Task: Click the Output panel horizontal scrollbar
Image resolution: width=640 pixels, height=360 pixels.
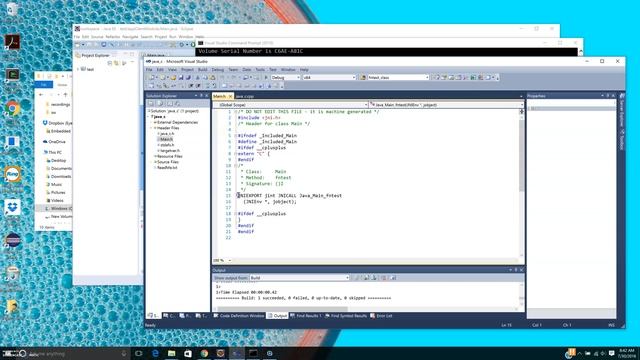Action: (366, 309)
